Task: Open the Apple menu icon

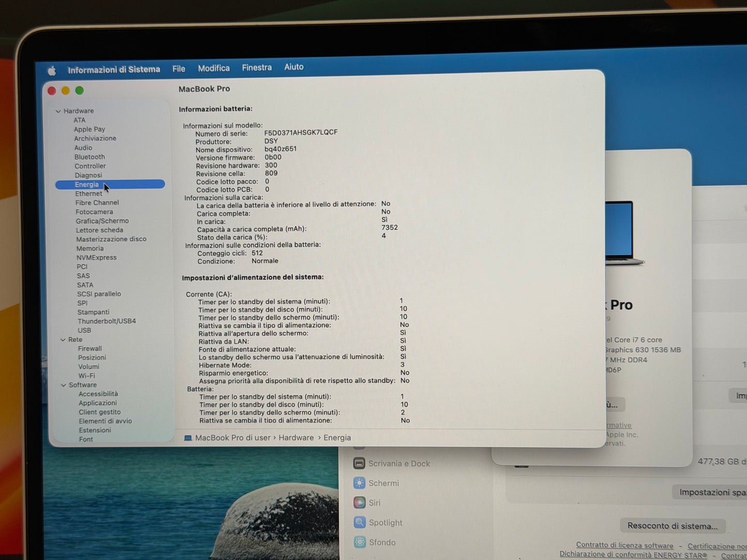Action: pyautogui.click(x=52, y=71)
